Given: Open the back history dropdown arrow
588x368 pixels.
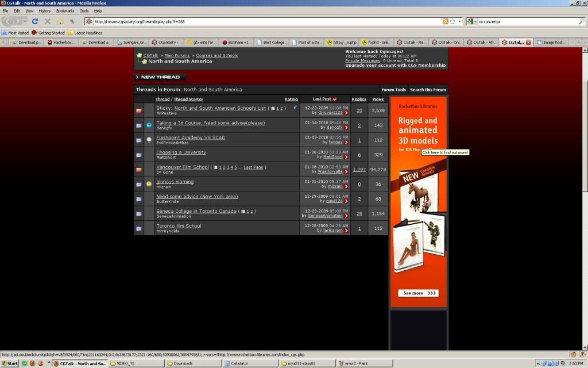Looking at the screenshot, I should tap(24, 21).
